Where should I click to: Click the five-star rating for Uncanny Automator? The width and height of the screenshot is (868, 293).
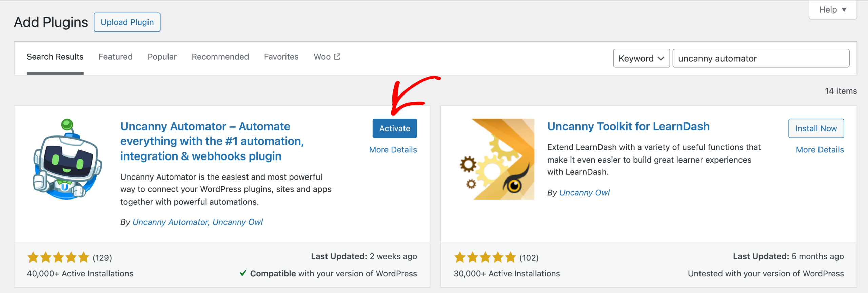pos(58,257)
